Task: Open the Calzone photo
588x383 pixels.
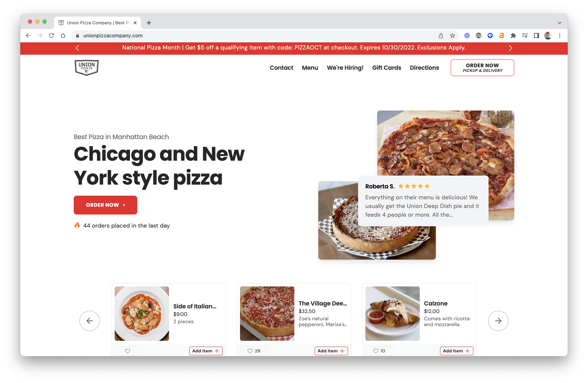Action: pyautogui.click(x=392, y=313)
